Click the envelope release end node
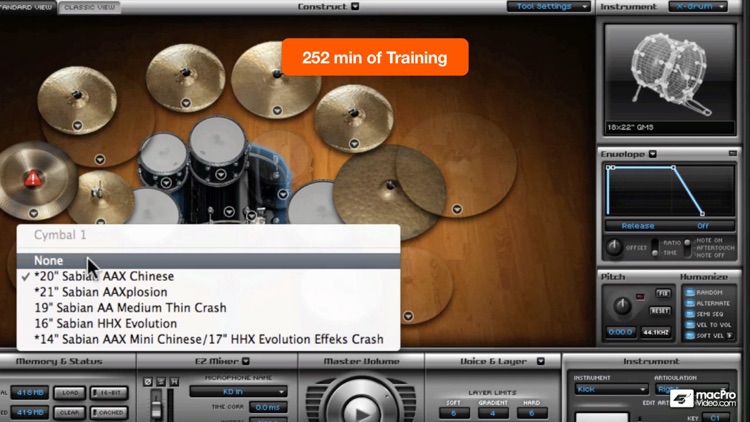Image resolution: width=750 pixels, height=422 pixels. (x=702, y=213)
